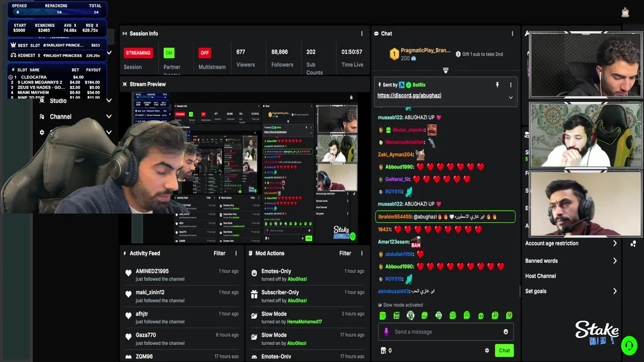This screenshot has height=362, width=644.
Task: Focus the Send a message field
Action: coord(445,332)
